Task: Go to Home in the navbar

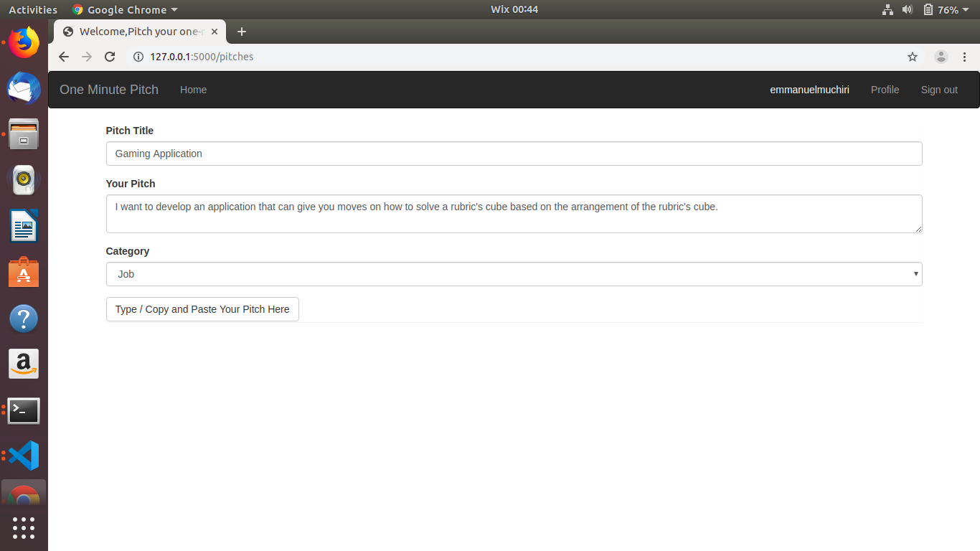Action: (x=193, y=90)
